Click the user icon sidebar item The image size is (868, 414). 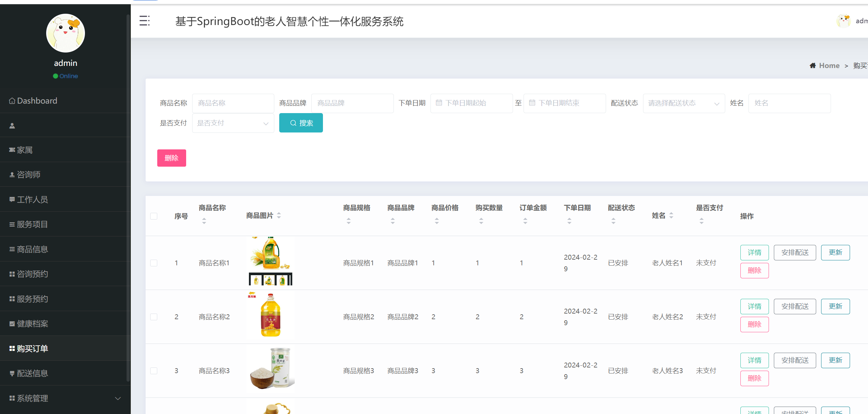12,125
